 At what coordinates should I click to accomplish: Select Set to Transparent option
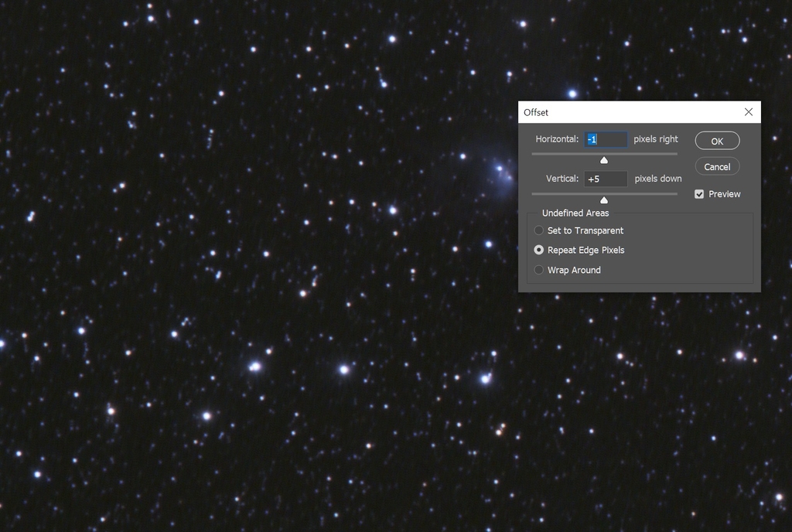pos(539,230)
